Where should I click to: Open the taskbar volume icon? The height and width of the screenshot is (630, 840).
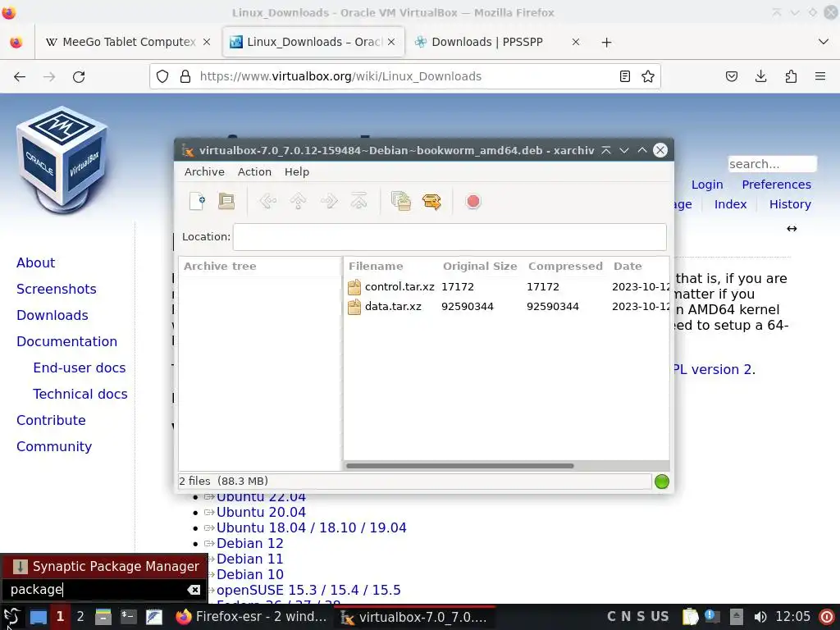coord(760,617)
